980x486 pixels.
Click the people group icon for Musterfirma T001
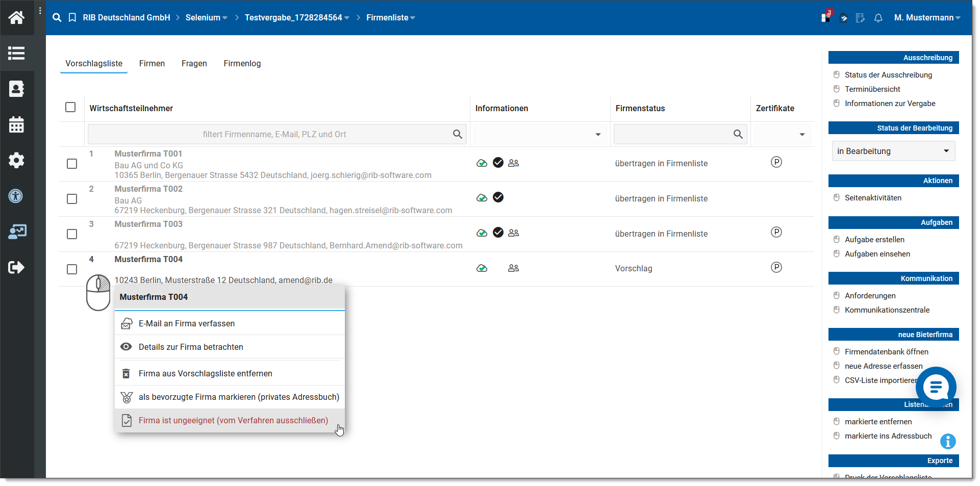[513, 163]
